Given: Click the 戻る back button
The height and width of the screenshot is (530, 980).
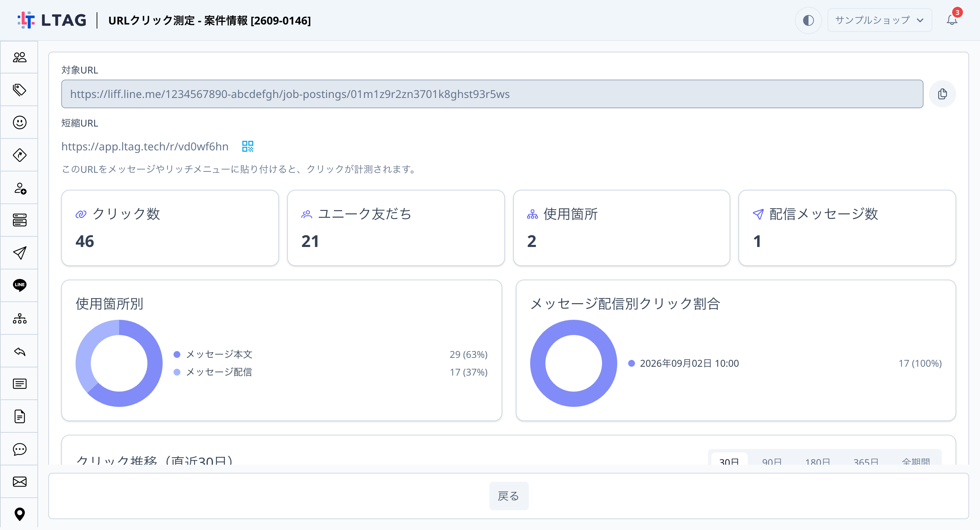Looking at the screenshot, I should coord(509,496).
